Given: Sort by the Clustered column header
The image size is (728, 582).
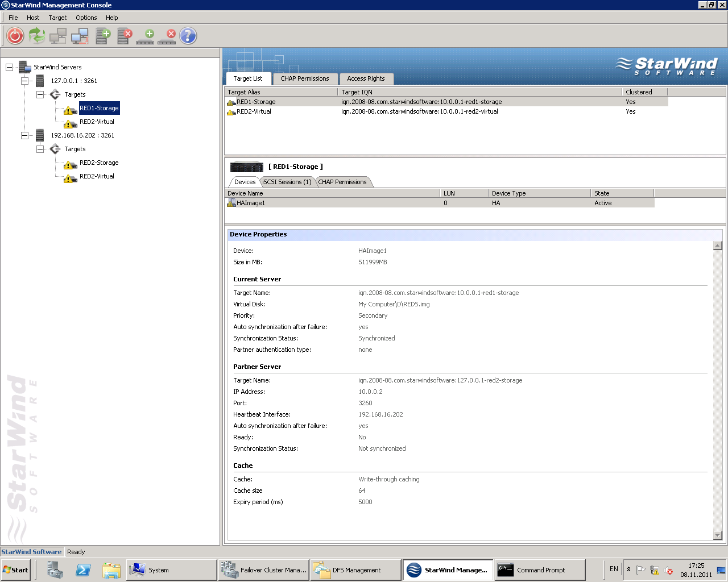Looking at the screenshot, I should (x=645, y=92).
